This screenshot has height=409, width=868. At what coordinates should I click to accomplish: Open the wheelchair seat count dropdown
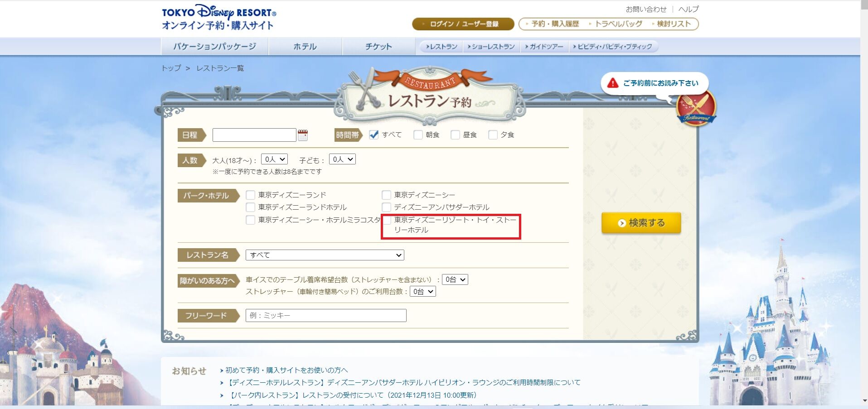[455, 279]
